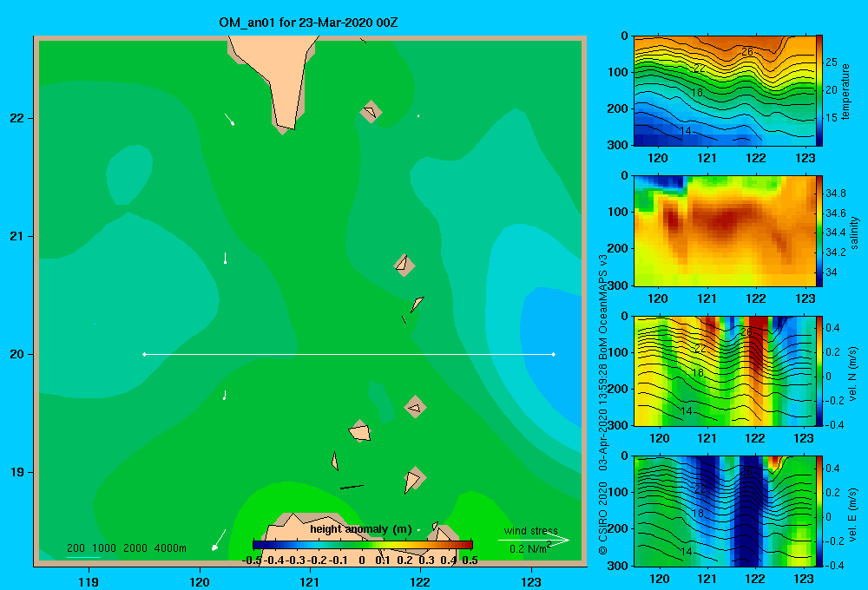The width and height of the screenshot is (868, 590).
Task: Click the vertical 'salinity' axis label
Action: (854, 233)
